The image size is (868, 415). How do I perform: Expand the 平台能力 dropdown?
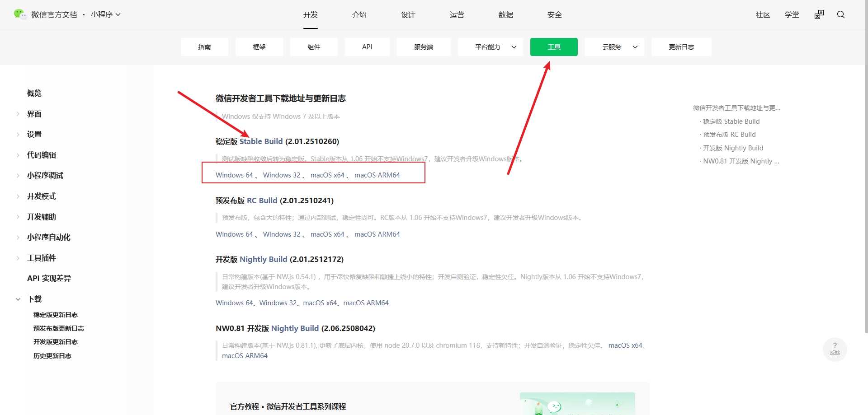click(491, 47)
